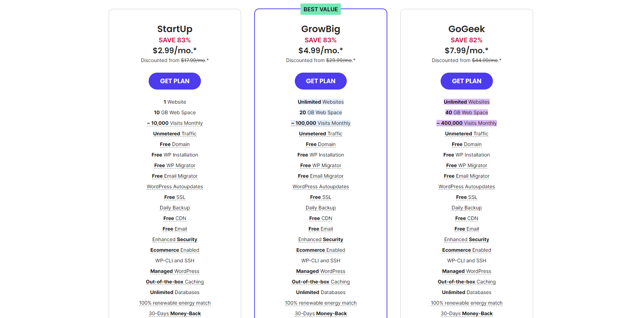The height and width of the screenshot is (318, 644).
Task: Click 100% renewable energy match under GrowBig
Action: (x=321, y=303)
